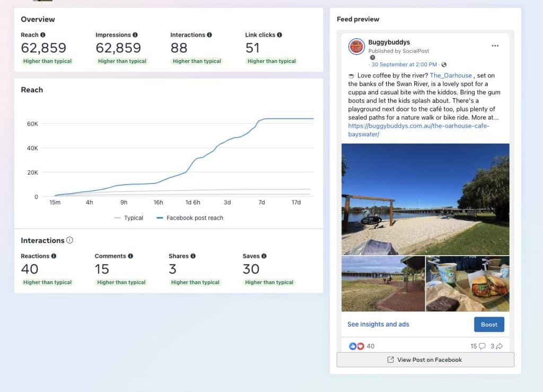Open The_Oarhouse mention link

click(x=451, y=75)
